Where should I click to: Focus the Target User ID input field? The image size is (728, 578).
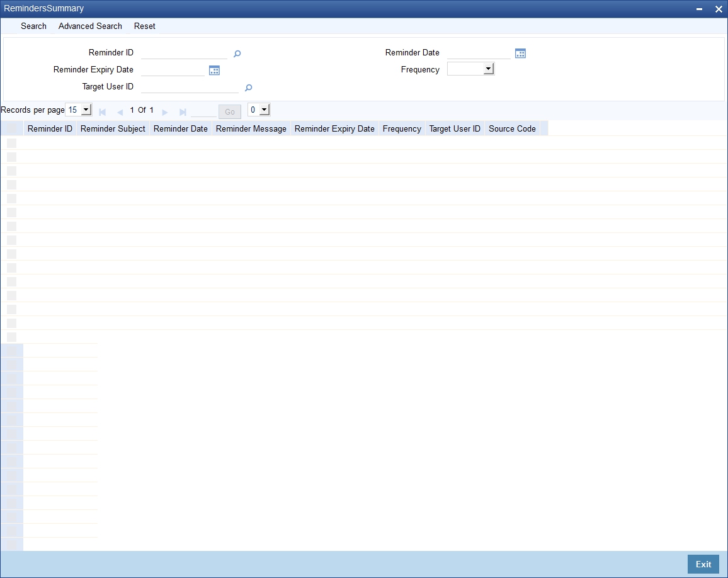[190, 88]
